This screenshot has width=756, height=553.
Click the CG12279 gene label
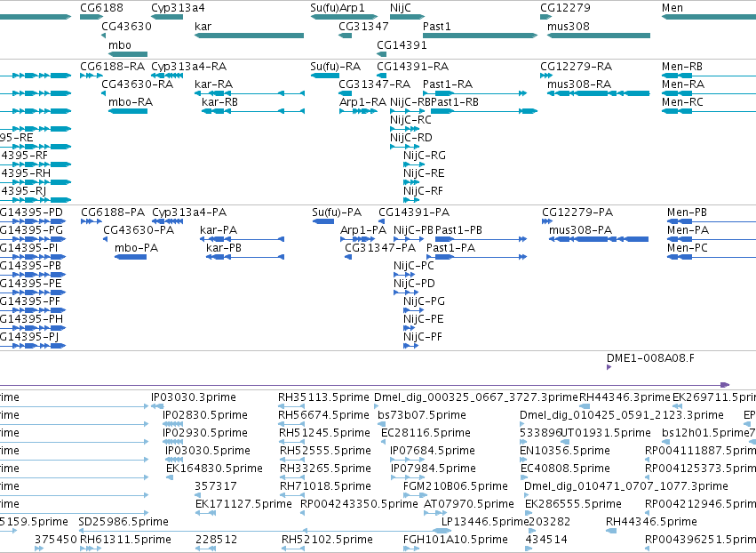(565, 8)
